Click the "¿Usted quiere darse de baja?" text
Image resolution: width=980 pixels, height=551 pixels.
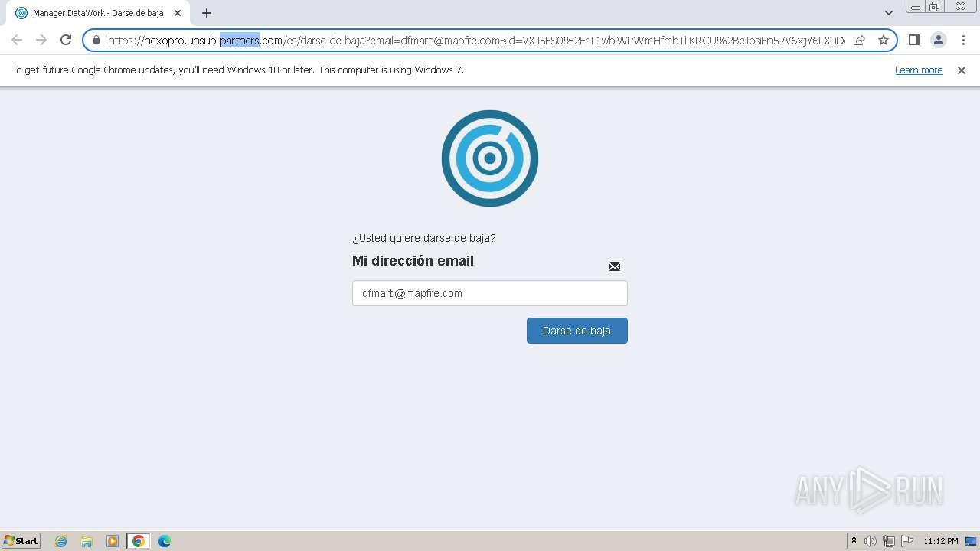424,238
